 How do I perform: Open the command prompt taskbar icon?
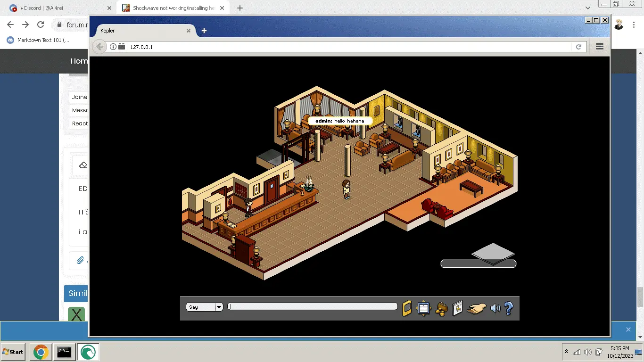click(x=64, y=352)
